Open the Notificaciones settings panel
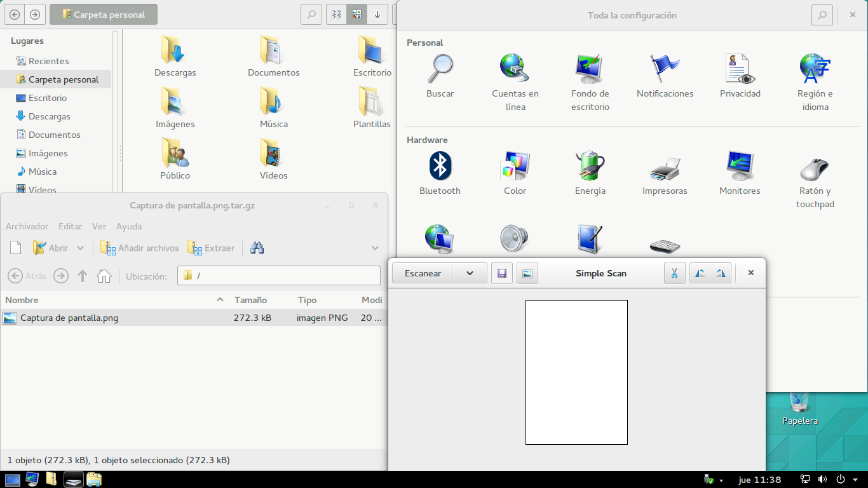868x488 pixels. pos(665,76)
